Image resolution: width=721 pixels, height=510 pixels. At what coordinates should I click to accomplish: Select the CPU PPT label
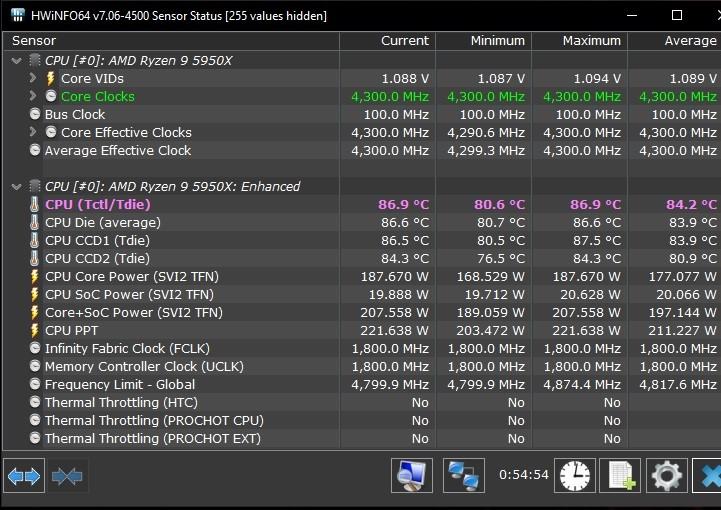pos(71,331)
